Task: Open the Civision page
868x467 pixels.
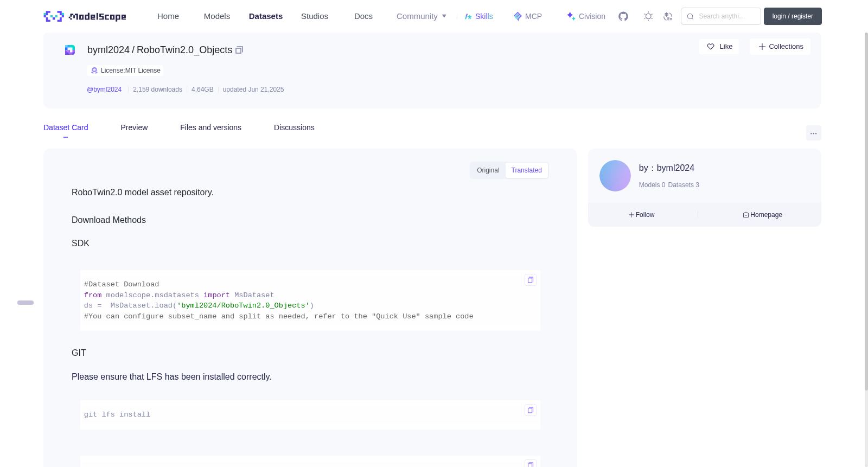Action: click(x=586, y=16)
